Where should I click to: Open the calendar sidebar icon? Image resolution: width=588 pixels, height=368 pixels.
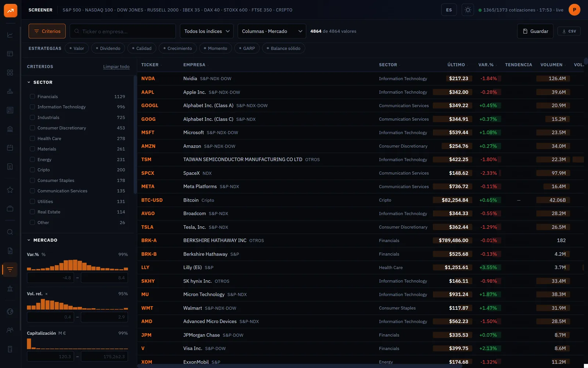pyautogui.click(x=10, y=148)
